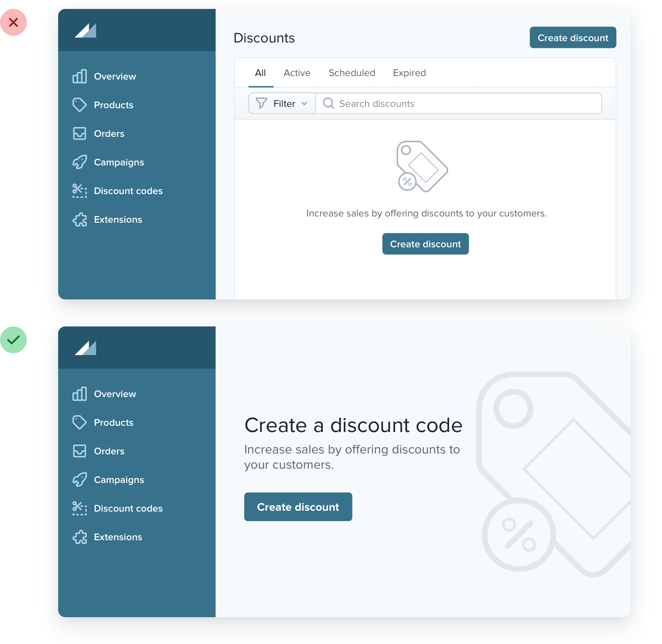Click the logo in the top sidebar header
Screen dimensions: 662x644
pos(85,30)
